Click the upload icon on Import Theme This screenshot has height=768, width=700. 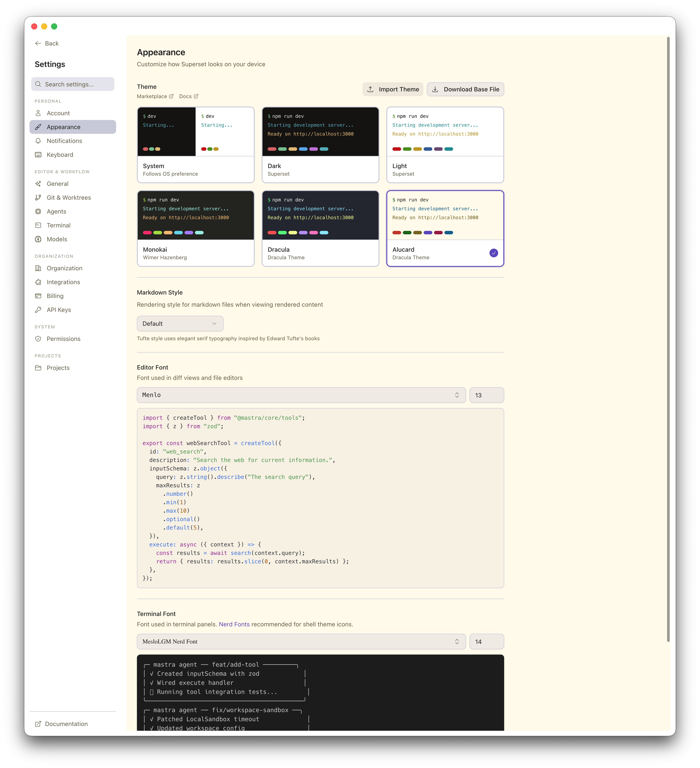(x=370, y=89)
